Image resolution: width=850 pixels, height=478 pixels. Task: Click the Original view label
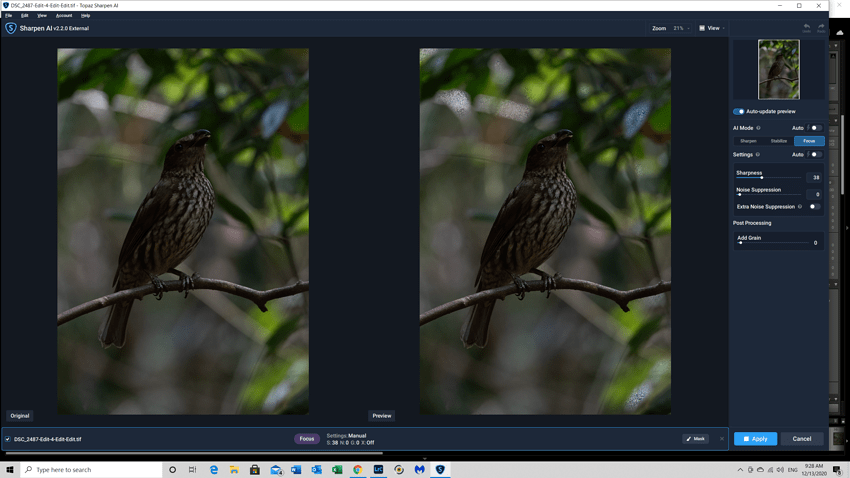[x=20, y=416]
